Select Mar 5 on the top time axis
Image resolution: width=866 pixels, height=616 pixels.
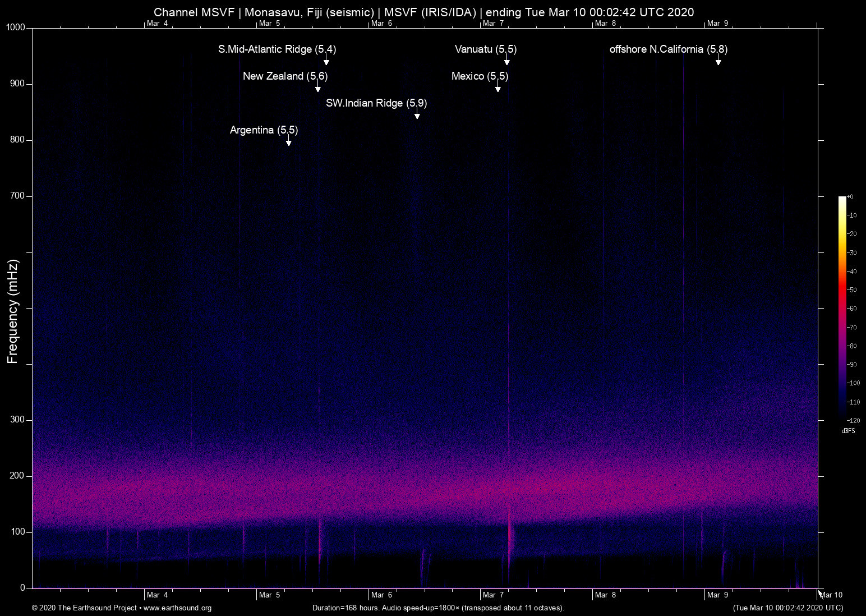click(x=269, y=24)
